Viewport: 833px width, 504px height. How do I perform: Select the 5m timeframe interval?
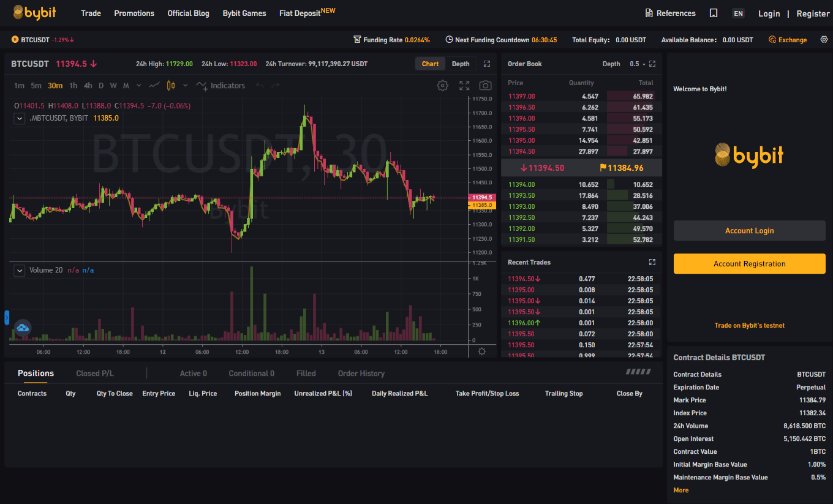point(36,86)
